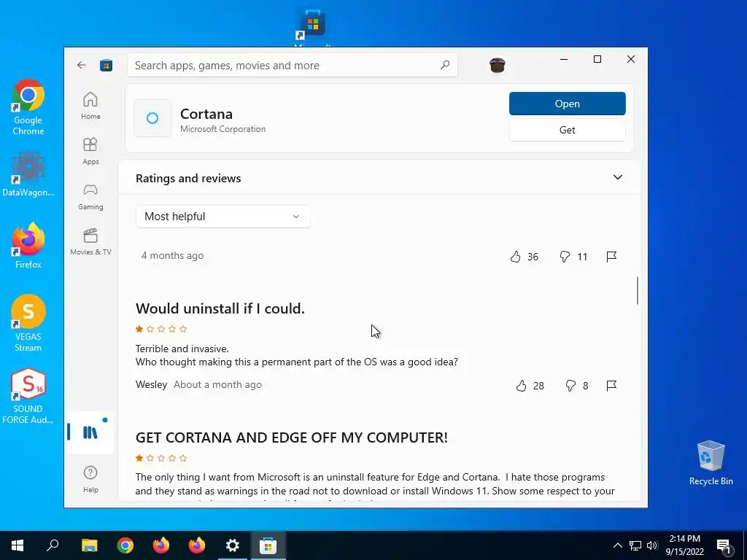Open Google Chrome desktop shortcut
747x560 pixels.
click(x=28, y=107)
